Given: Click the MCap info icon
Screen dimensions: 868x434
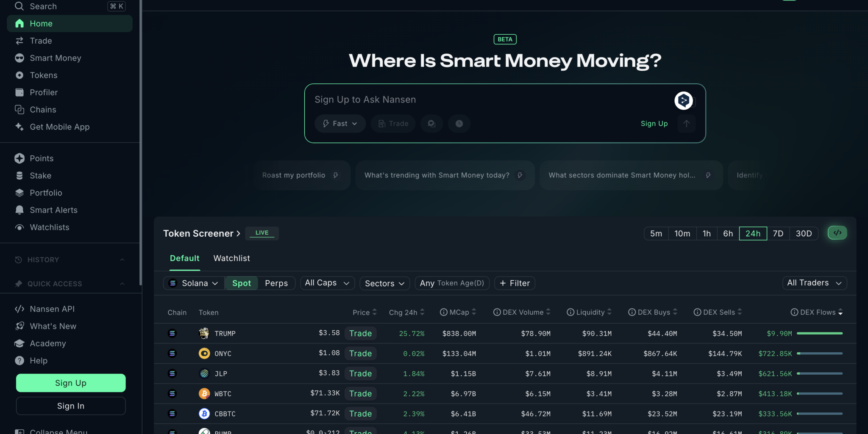Looking at the screenshot, I should pyautogui.click(x=444, y=312).
